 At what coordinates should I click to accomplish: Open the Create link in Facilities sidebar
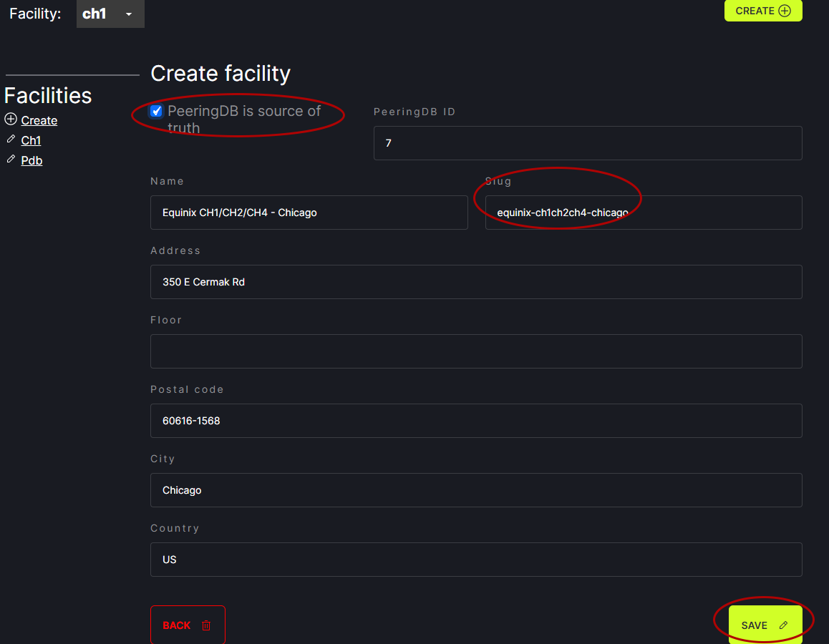click(39, 120)
